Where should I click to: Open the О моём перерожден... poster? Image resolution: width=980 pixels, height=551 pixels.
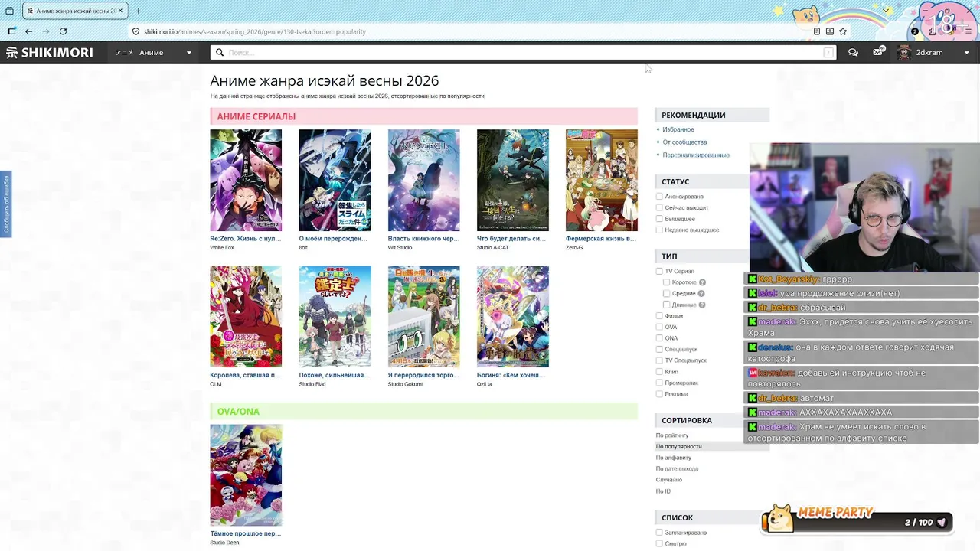point(335,180)
